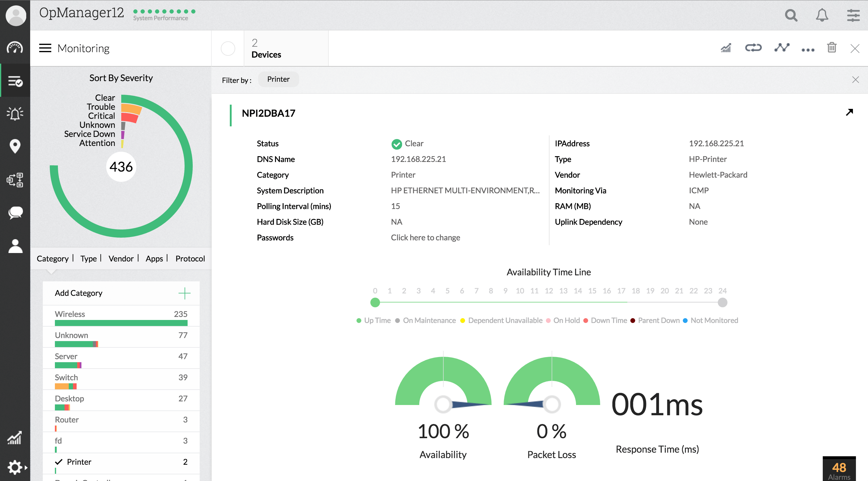Click the notifications bell icon
Screen dimensions: 868x481
[822, 15]
